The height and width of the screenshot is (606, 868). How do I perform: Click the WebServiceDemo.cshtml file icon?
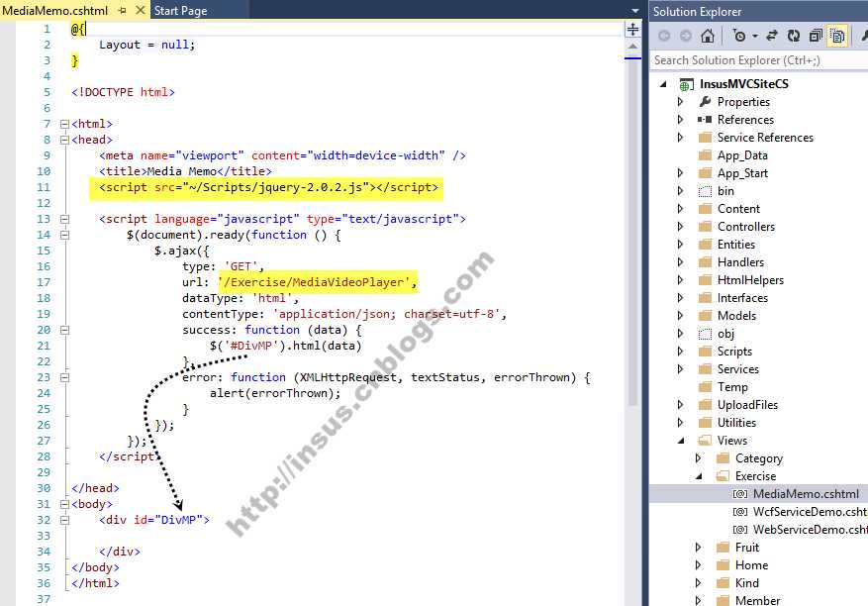point(740,530)
